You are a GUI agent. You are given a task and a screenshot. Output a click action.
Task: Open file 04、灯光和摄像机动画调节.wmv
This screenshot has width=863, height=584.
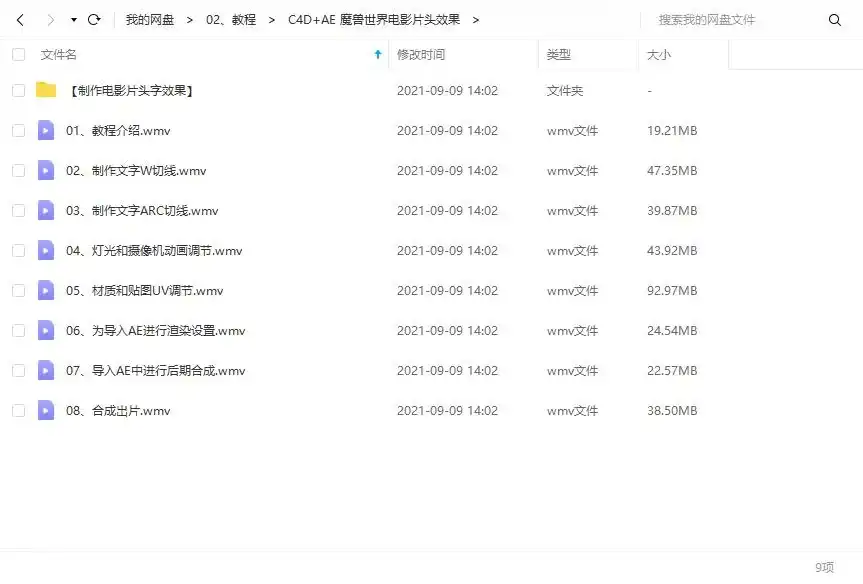(154, 251)
